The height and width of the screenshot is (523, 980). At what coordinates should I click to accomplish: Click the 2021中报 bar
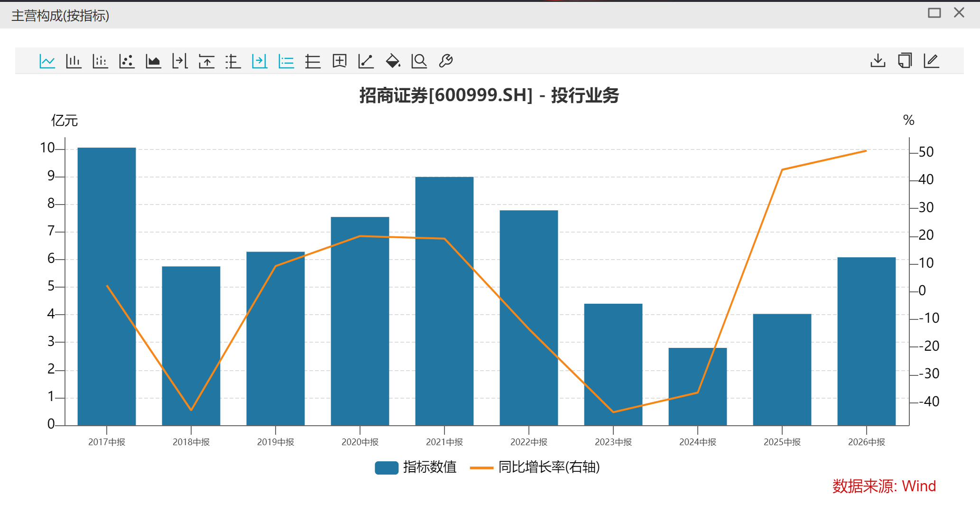coord(444,301)
